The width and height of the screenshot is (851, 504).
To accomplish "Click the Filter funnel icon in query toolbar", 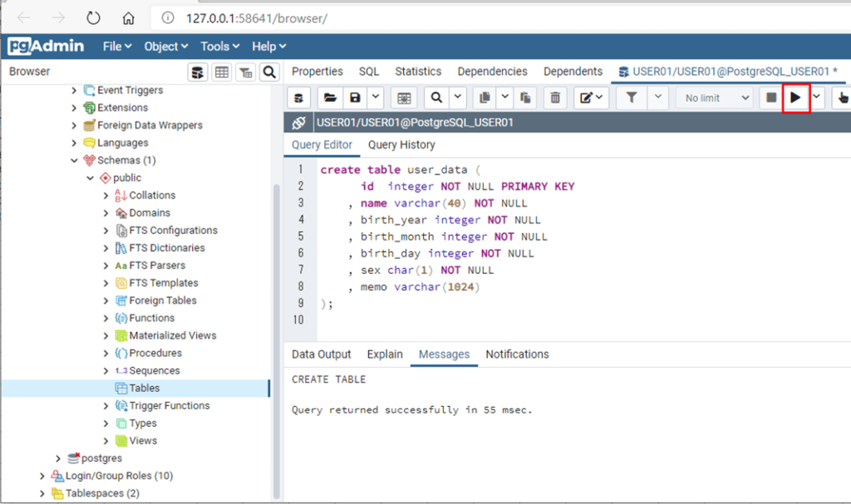I will pyautogui.click(x=632, y=98).
